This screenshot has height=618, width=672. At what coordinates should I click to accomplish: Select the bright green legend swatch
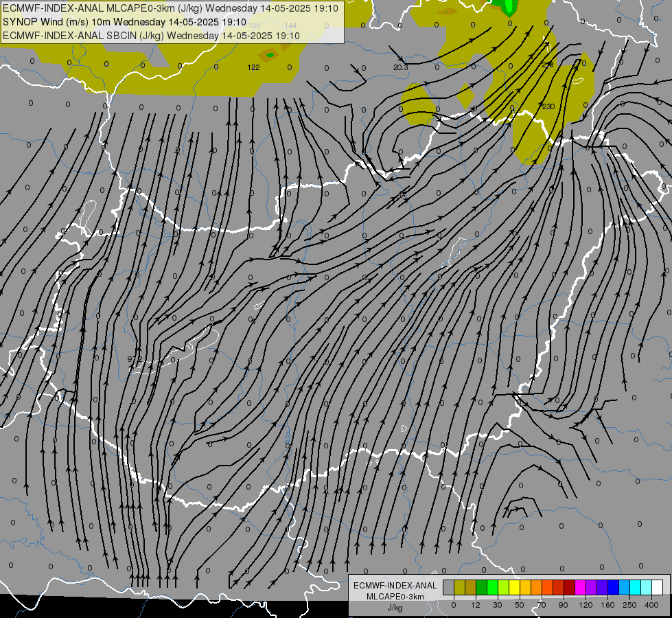click(x=492, y=587)
